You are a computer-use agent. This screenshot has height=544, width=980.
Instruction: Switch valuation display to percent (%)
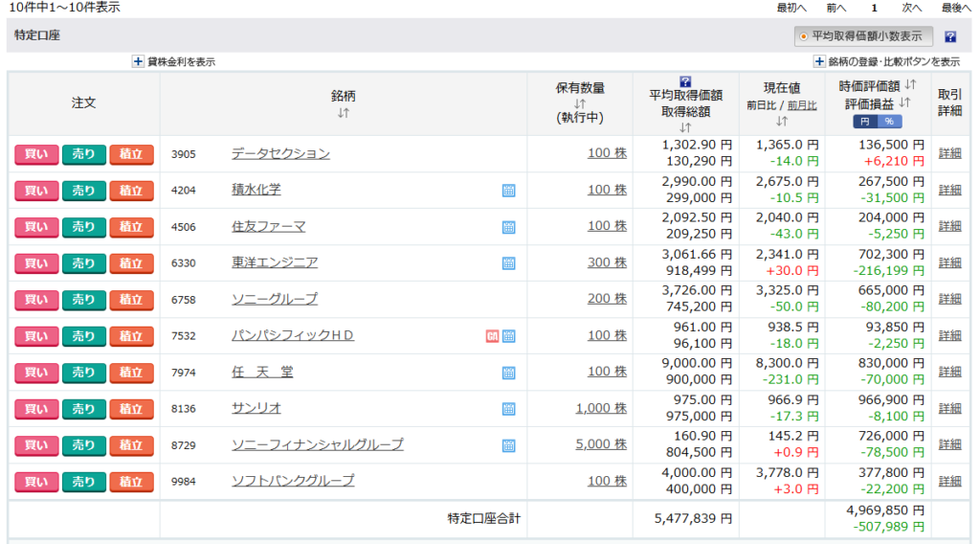tap(889, 122)
